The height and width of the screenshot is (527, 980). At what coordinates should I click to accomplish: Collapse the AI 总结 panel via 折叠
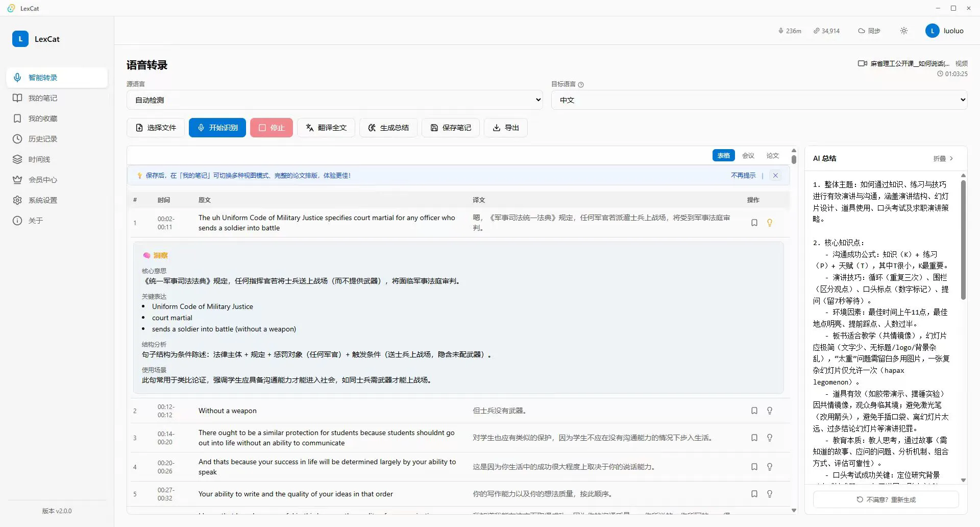click(943, 159)
